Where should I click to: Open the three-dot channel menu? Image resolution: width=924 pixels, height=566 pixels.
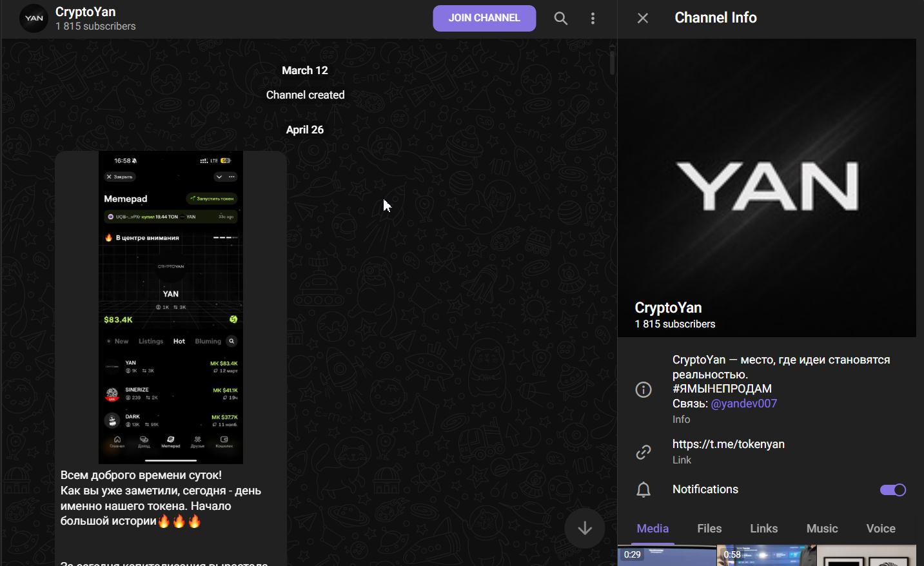593,18
